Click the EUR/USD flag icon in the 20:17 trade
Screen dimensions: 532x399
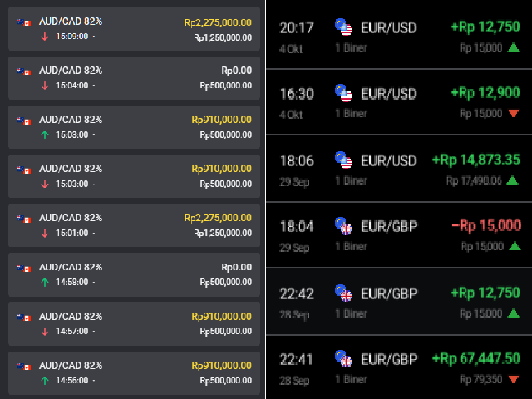pos(342,27)
